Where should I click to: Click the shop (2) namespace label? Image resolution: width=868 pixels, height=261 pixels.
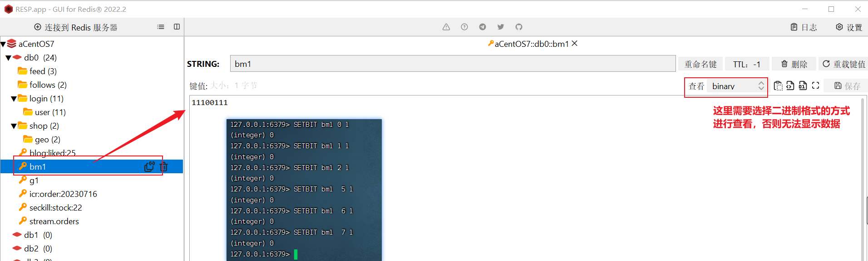[44, 126]
